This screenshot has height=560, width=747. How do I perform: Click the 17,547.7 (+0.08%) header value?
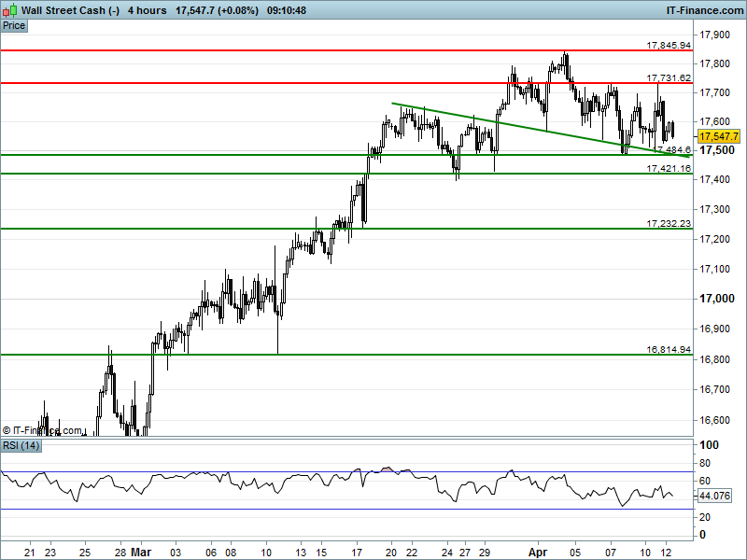(x=217, y=10)
